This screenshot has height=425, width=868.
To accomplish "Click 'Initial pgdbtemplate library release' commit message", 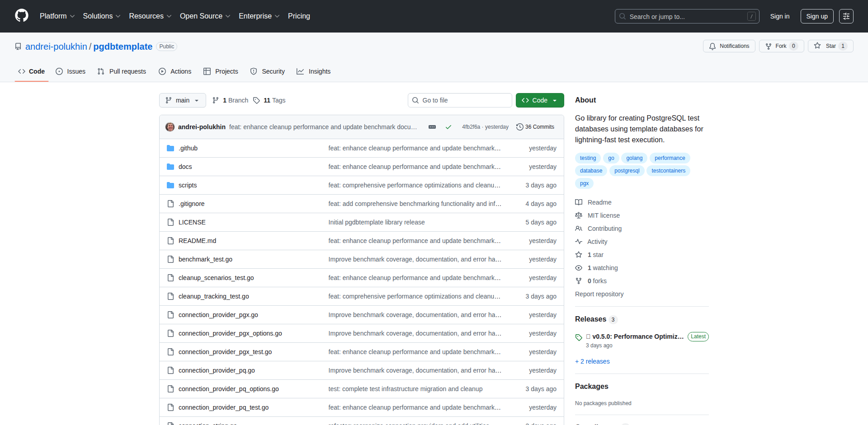I will tap(377, 222).
